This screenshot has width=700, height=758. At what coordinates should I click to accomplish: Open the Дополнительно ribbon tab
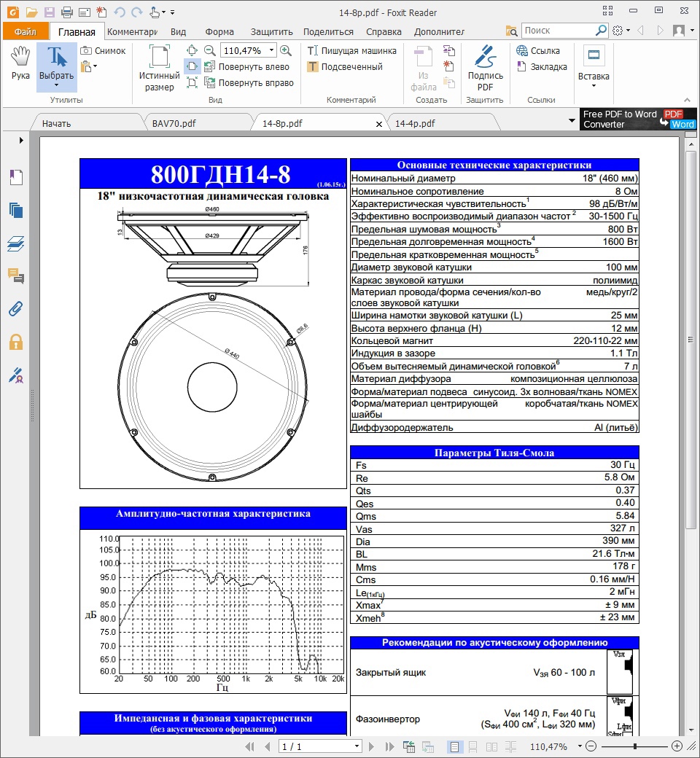439,31
